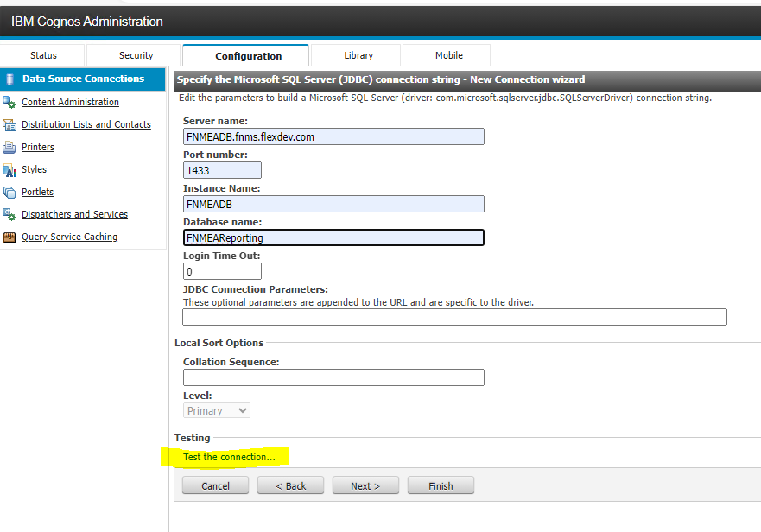Switch to the Library tab
This screenshot has width=761, height=532.
[358, 55]
